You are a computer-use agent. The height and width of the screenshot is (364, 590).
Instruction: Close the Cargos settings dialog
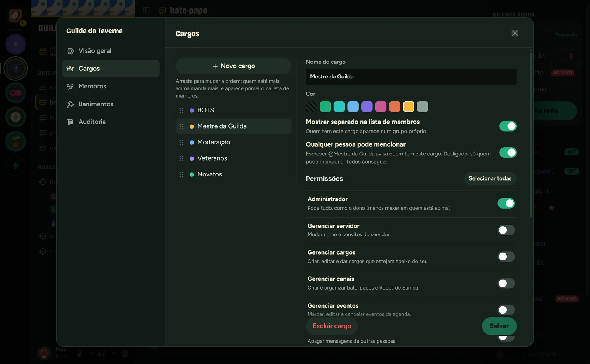point(515,34)
